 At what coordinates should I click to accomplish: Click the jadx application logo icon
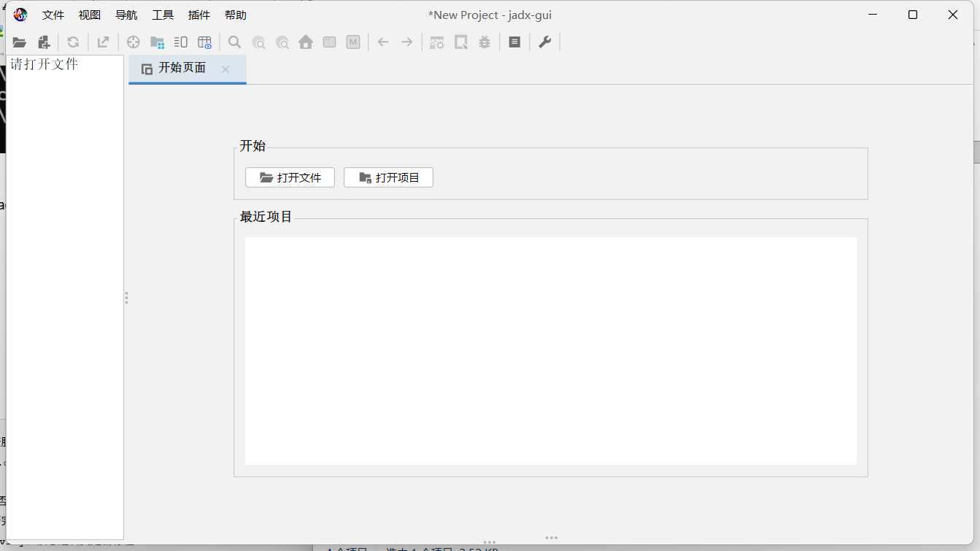click(x=20, y=15)
